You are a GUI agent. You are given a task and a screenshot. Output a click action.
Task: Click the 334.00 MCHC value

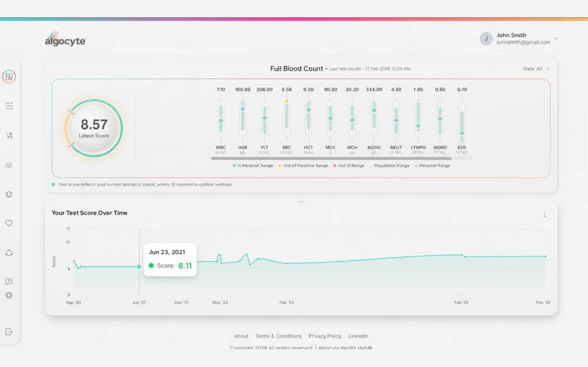click(374, 89)
